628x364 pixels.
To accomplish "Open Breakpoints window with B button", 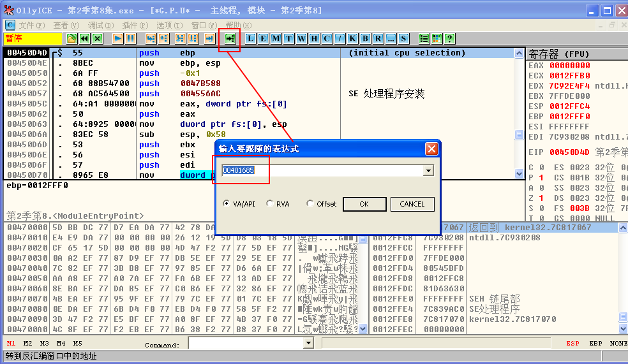I will pyautogui.click(x=365, y=39).
